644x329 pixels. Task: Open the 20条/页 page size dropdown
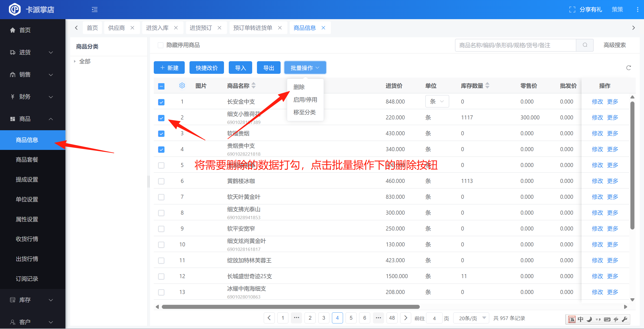(471, 318)
